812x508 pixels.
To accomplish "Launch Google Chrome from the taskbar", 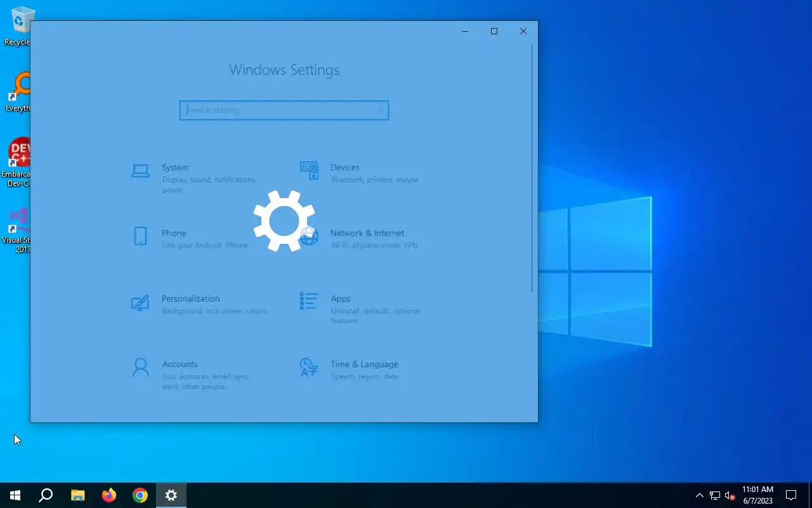I will (x=140, y=495).
